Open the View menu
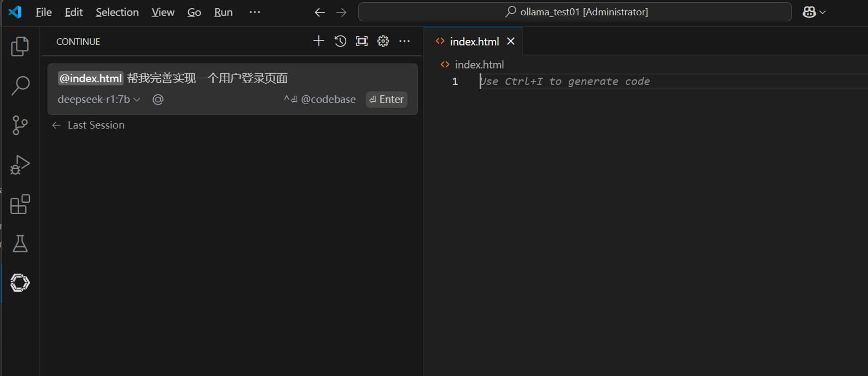Image resolution: width=868 pixels, height=376 pixels. coord(163,12)
